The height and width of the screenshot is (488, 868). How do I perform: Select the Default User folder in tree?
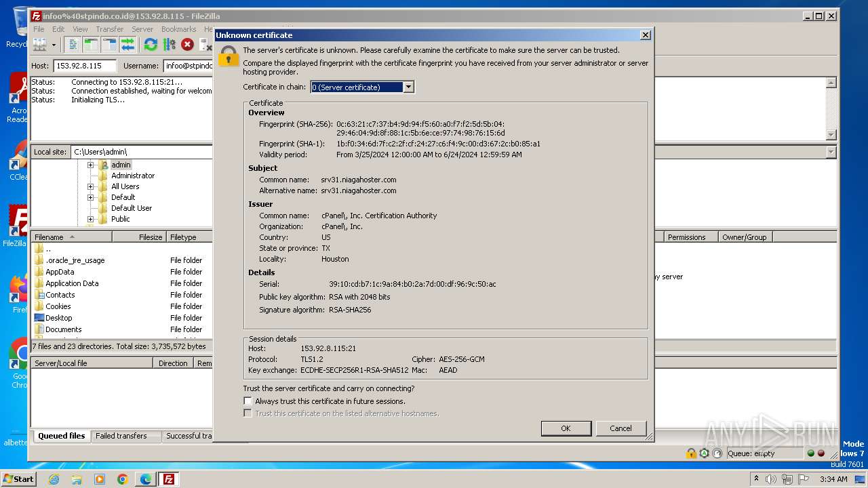132,208
